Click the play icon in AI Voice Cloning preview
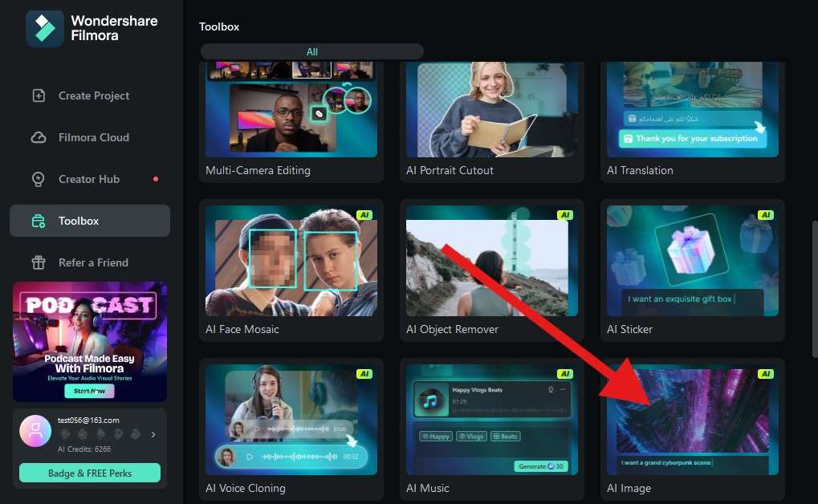This screenshot has width=818, height=504. [x=250, y=457]
